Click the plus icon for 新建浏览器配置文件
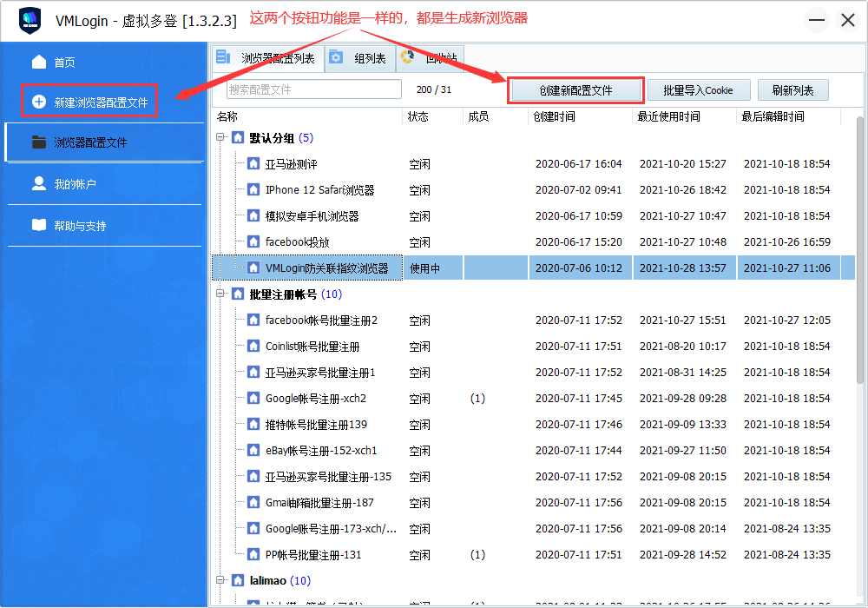Screen dimensions: 868x608 click(39, 102)
